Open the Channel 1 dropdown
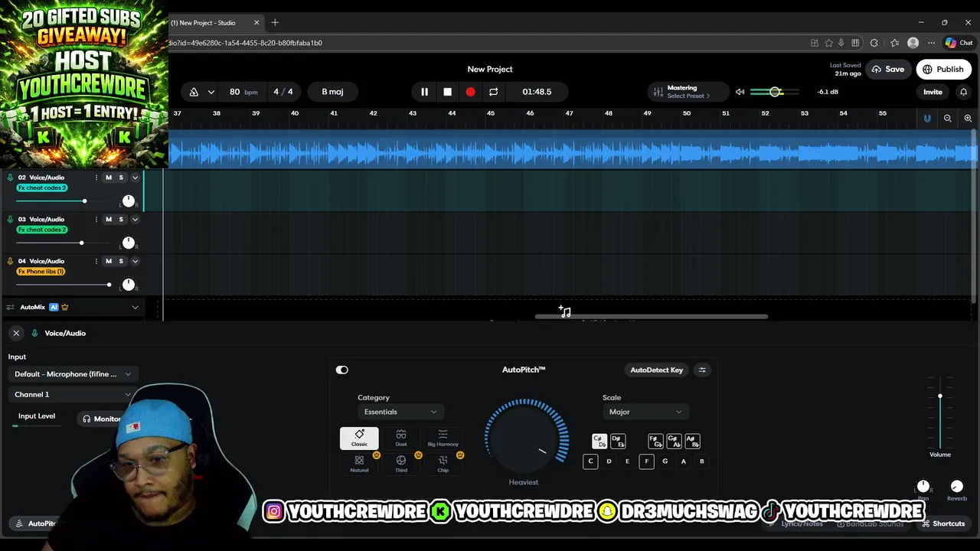Viewport: 980px width, 551px height. [73, 394]
